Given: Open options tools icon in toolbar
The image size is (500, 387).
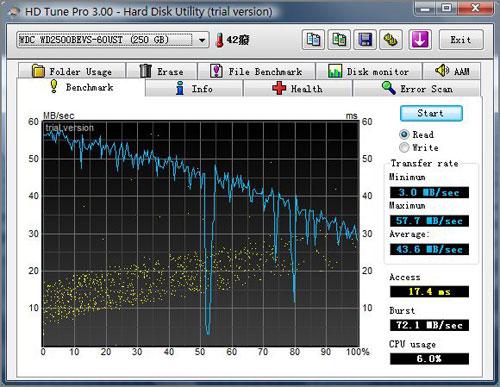Looking at the screenshot, I should click(391, 40).
